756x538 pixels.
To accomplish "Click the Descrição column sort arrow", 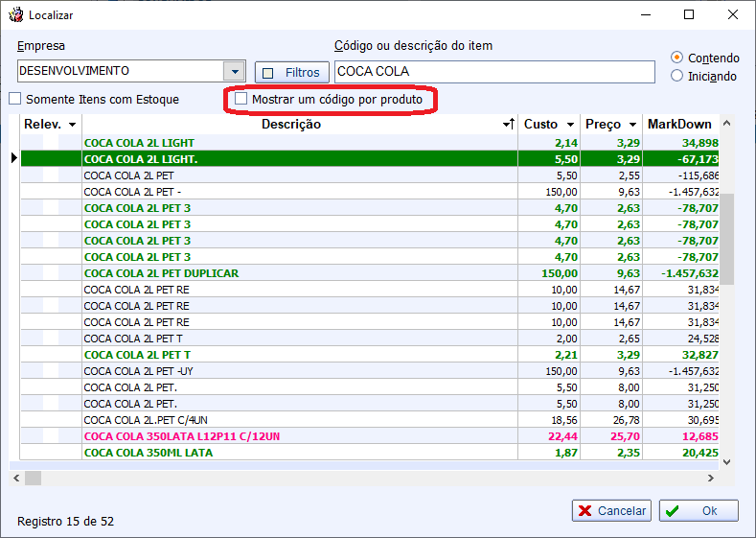I will (509, 125).
